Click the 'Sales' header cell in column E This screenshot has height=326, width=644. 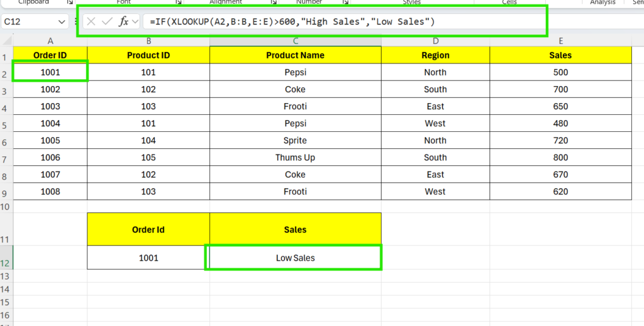click(560, 55)
